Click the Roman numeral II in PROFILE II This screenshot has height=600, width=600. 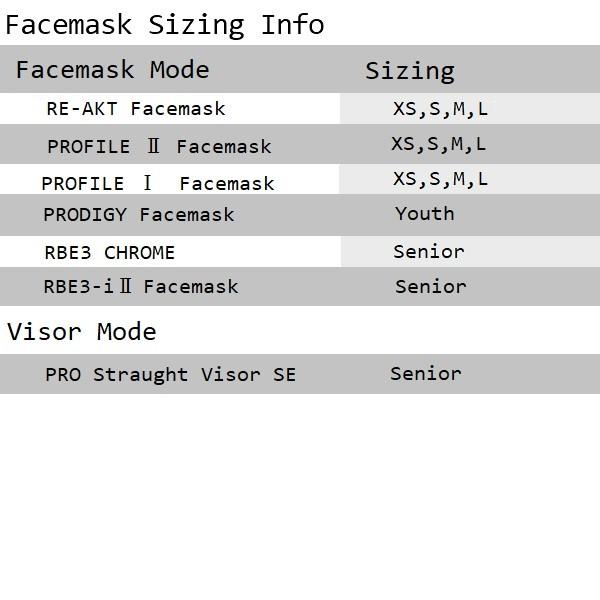point(153,146)
